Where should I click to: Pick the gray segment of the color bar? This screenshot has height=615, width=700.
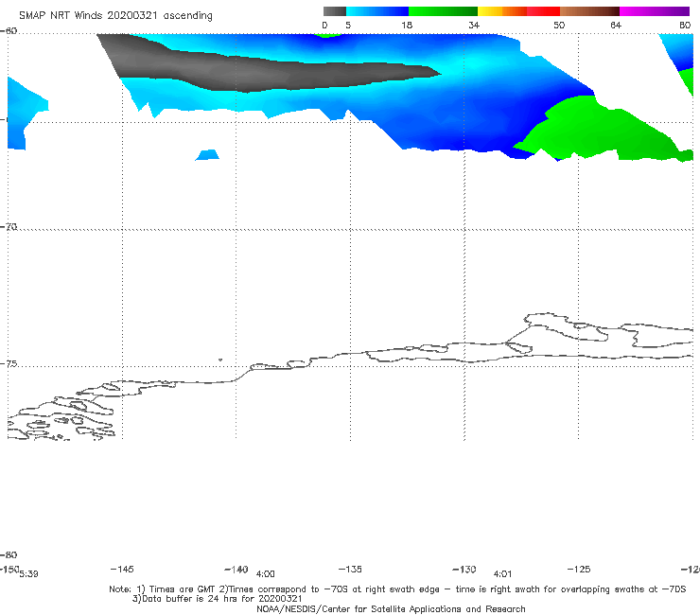[335, 11]
